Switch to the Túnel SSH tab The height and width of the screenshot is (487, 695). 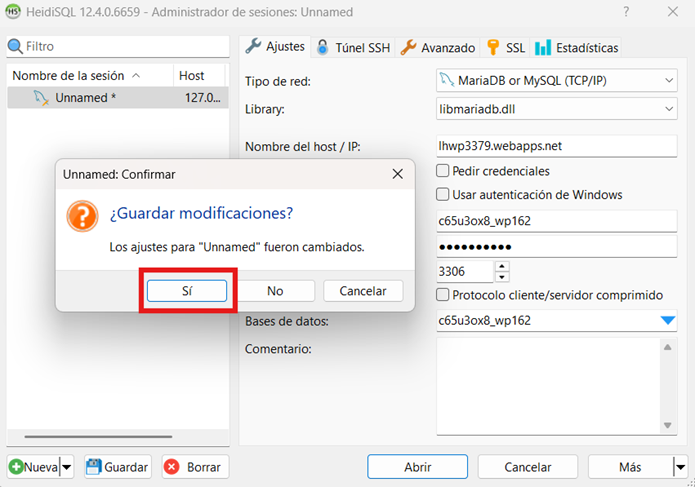coord(353,47)
